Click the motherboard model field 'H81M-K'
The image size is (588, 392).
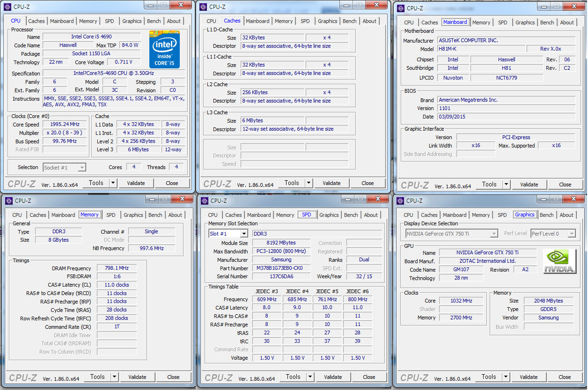[481, 49]
